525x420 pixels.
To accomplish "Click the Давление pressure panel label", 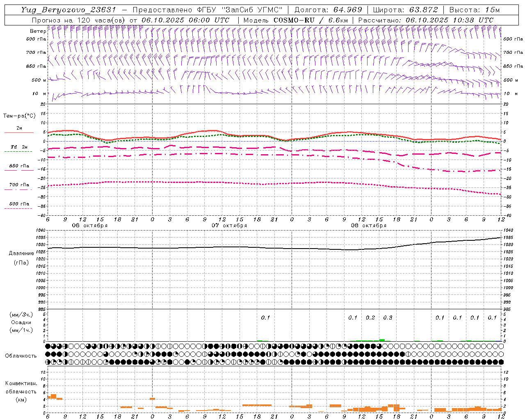I will tap(21, 253).
